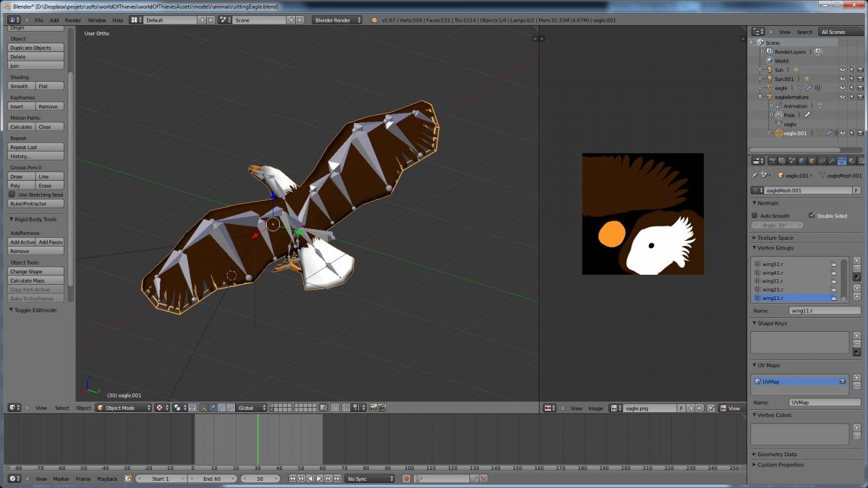
Task: Open the Marker menu in timeline
Action: pyautogui.click(x=61, y=479)
